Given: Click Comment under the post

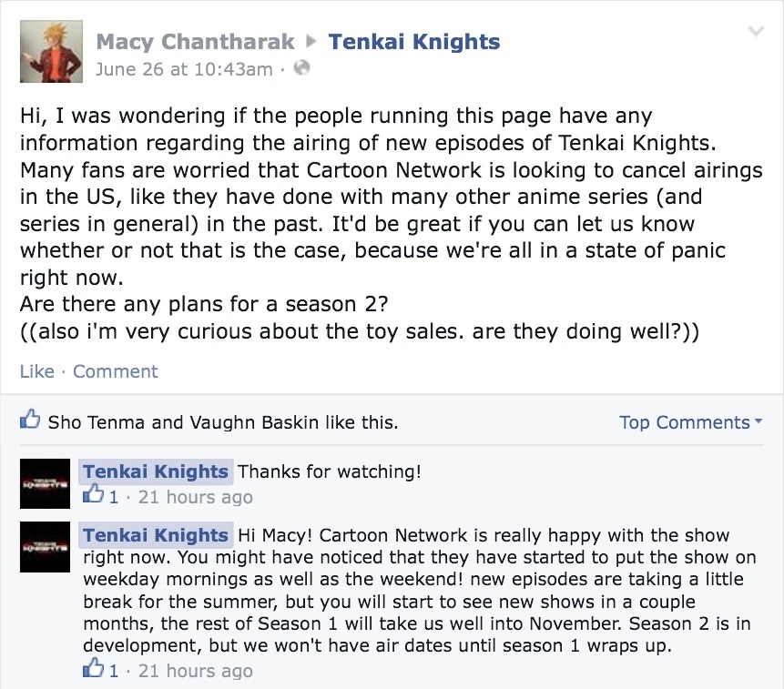Looking at the screenshot, I should pyautogui.click(x=115, y=371).
